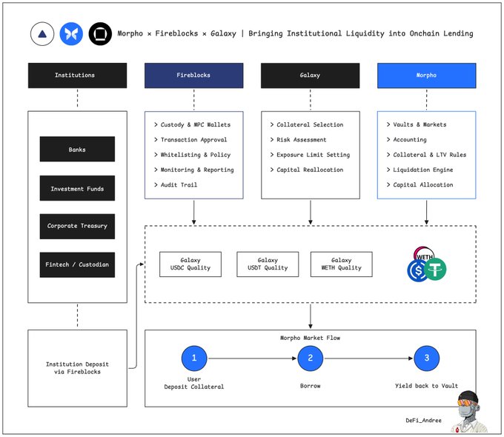Click the Corporate Treasury box
This screenshot has height=437, width=504.
[x=77, y=226]
